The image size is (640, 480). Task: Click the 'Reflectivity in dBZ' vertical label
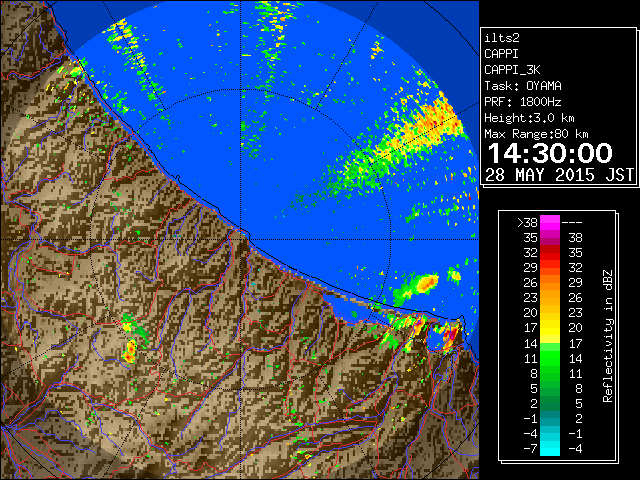[x=607, y=336]
